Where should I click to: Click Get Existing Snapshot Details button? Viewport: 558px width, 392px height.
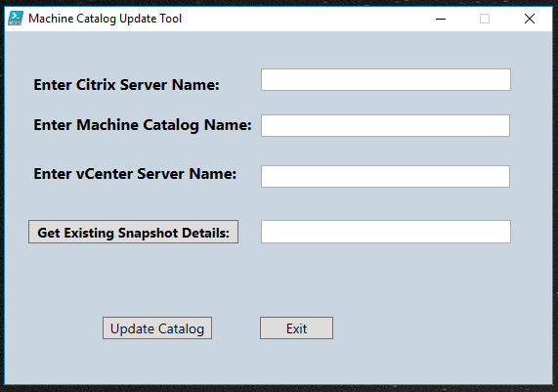click(134, 232)
